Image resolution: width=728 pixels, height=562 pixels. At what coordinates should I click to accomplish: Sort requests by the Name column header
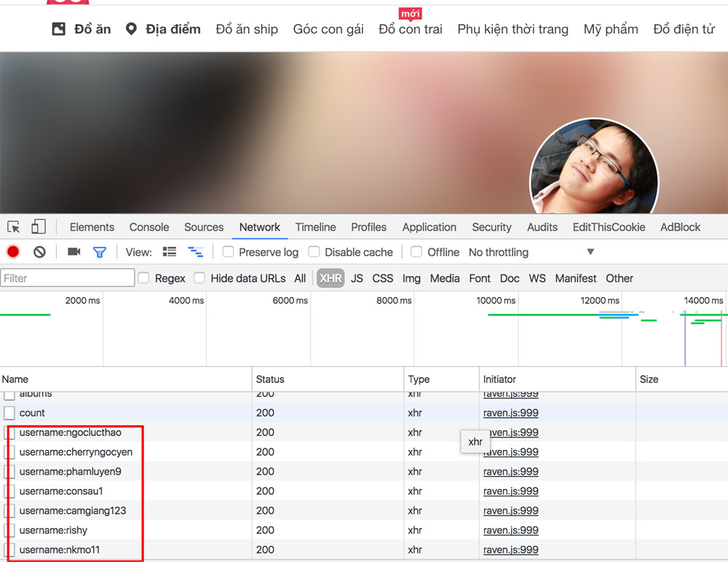(x=15, y=379)
